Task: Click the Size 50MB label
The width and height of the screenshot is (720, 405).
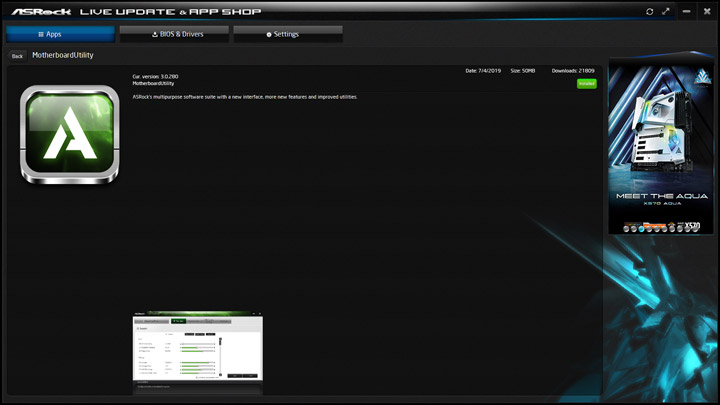Action: (523, 71)
